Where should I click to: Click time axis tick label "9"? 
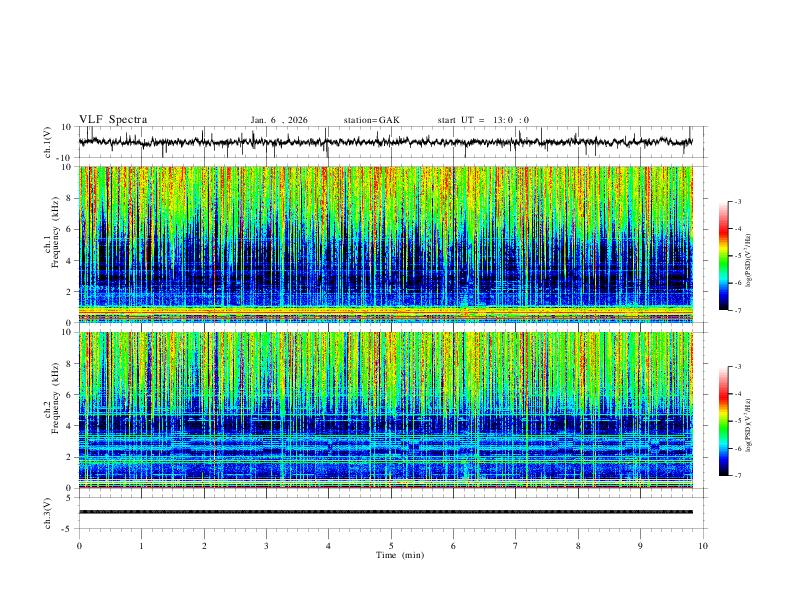coord(640,546)
